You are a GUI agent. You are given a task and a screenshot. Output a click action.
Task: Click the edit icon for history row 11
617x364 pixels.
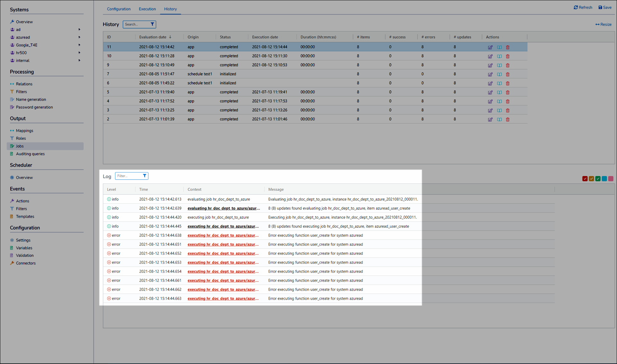(x=490, y=47)
